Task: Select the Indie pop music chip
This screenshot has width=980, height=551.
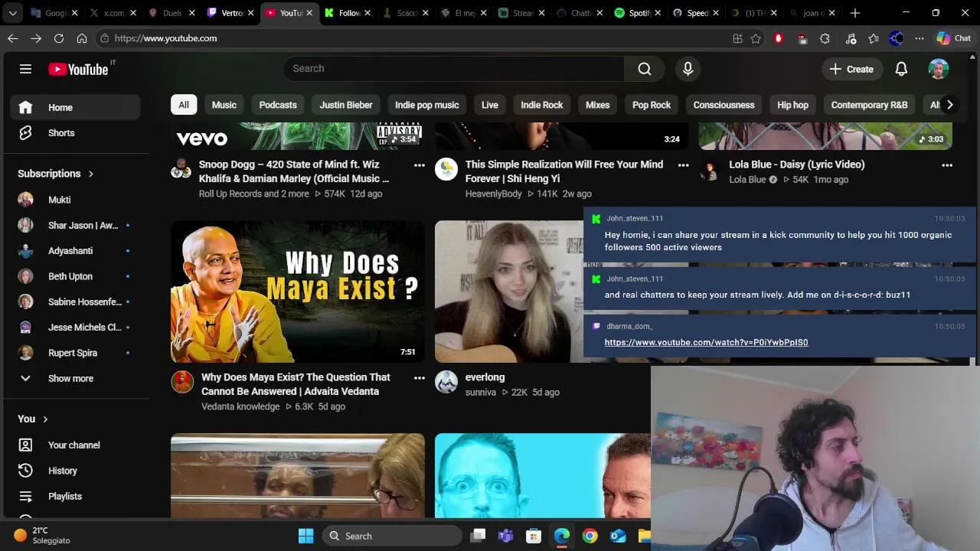Action: point(426,105)
